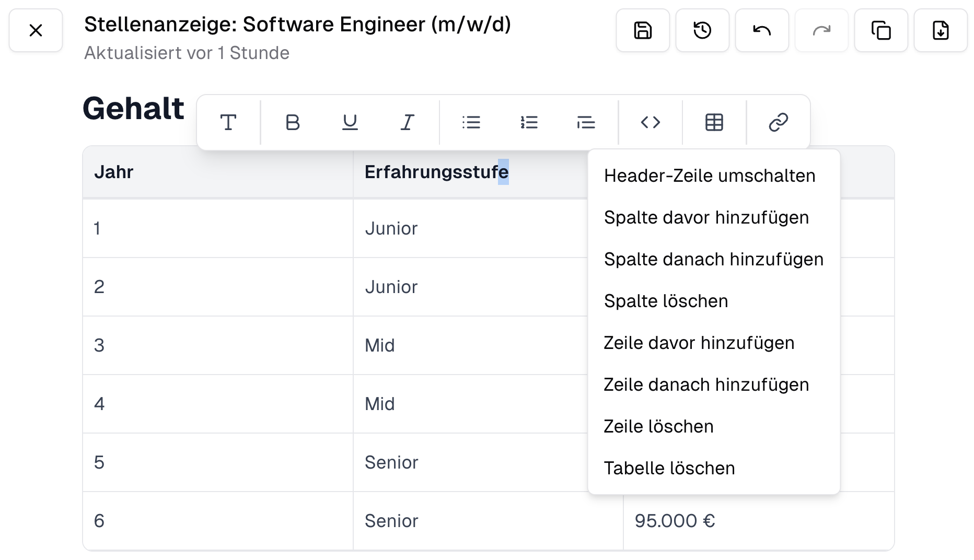Click the download file icon
Image resolution: width=974 pixels, height=560 pixels.
pyautogui.click(x=941, y=30)
